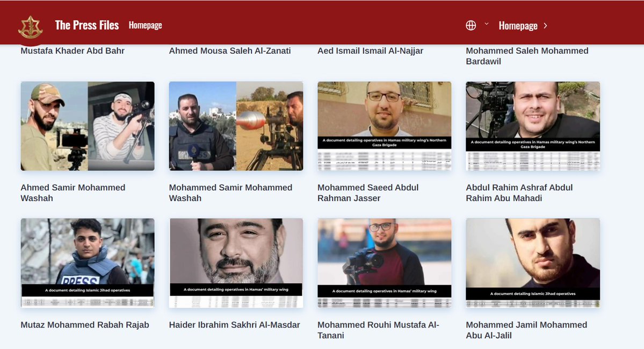Click name Mutaz Mohammed Rabah Rajab

(85, 325)
